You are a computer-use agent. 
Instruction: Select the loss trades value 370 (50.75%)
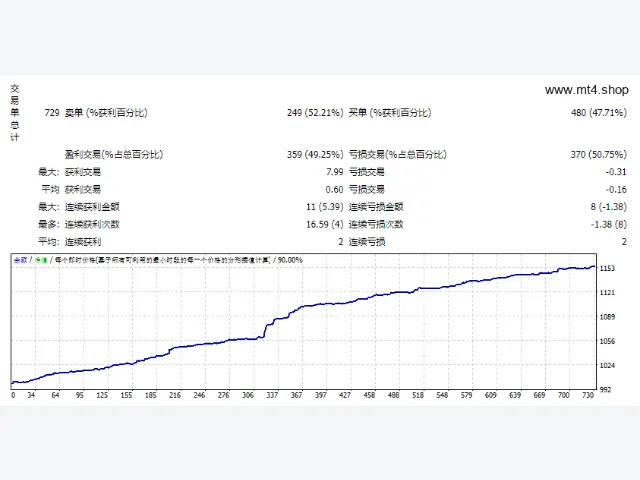[599, 155]
